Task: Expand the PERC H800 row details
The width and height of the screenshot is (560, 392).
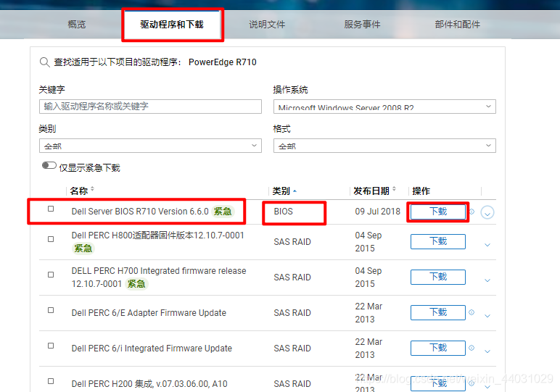Action: pyautogui.click(x=487, y=245)
